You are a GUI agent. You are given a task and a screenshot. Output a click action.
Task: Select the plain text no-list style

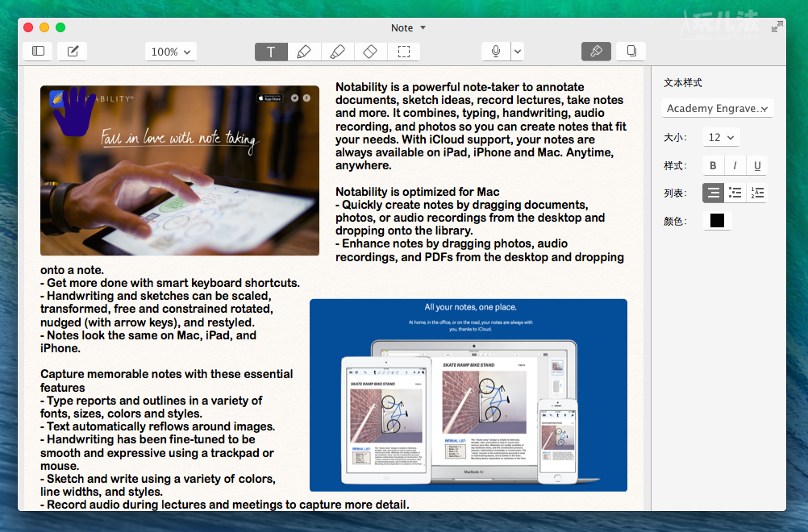point(713,193)
